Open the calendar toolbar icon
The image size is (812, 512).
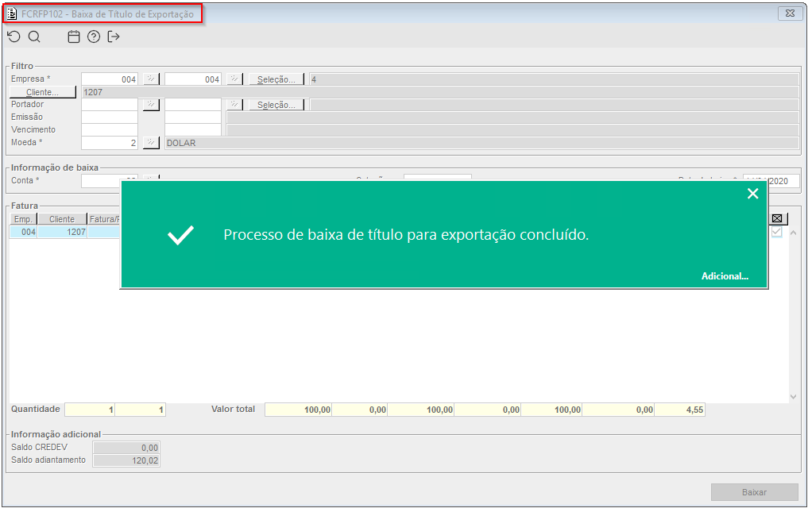click(74, 37)
